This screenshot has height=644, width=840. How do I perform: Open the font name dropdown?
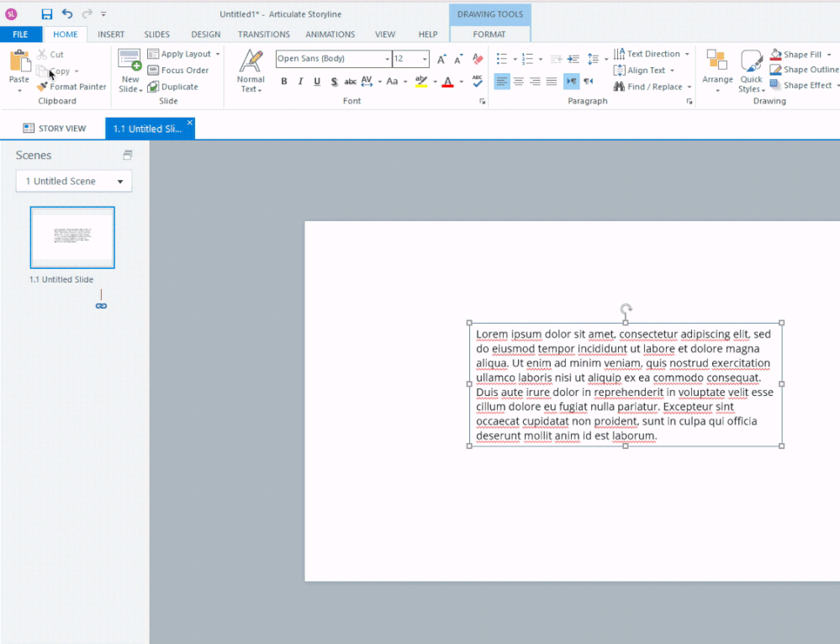[387, 59]
